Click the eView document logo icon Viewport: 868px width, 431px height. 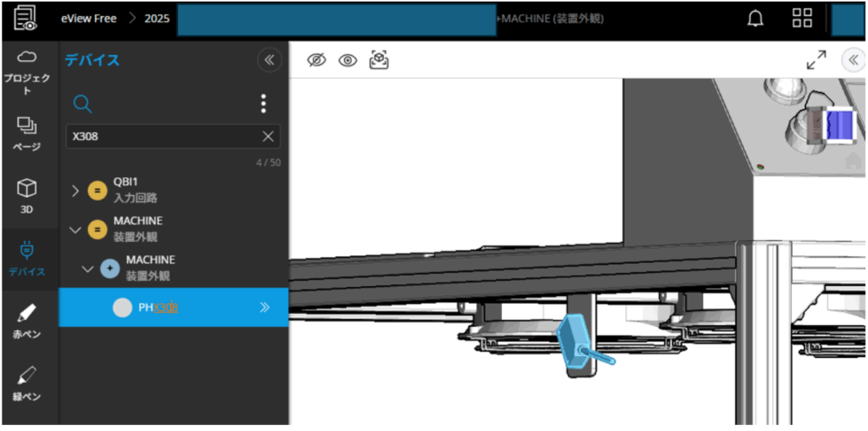pos(26,19)
